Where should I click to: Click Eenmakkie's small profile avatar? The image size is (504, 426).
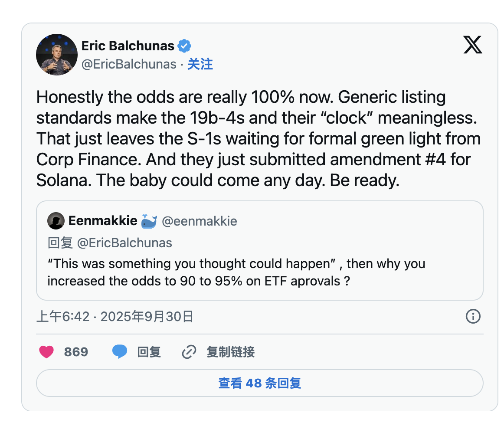click(56, 221)
